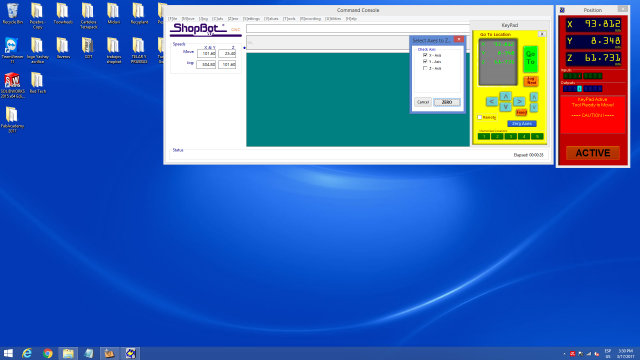Open File Explorer from taskbar
Screen dimensions: 640x360
pos(68,353)
